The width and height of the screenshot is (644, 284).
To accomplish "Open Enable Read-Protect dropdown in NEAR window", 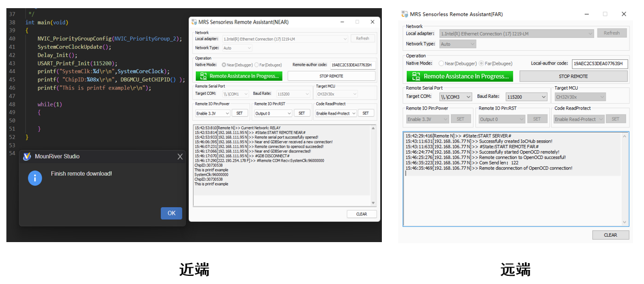I will pyautogui.click(x=336, y=113).
